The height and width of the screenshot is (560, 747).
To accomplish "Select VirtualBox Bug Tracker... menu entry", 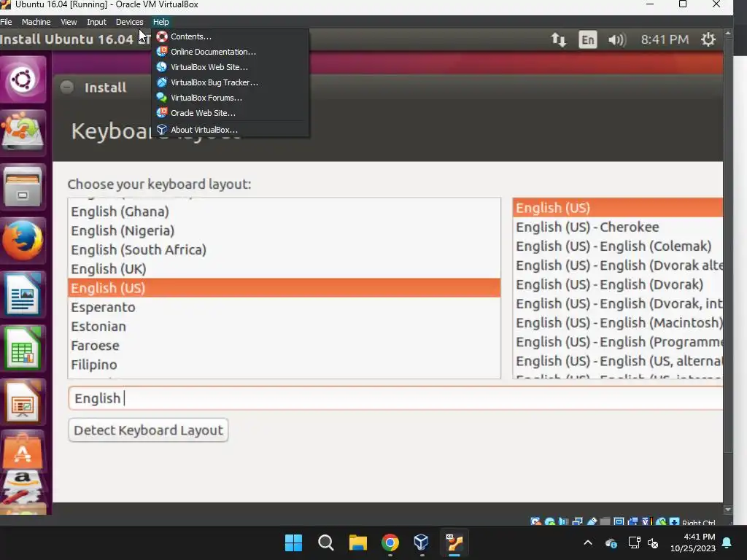I will 230,82.
